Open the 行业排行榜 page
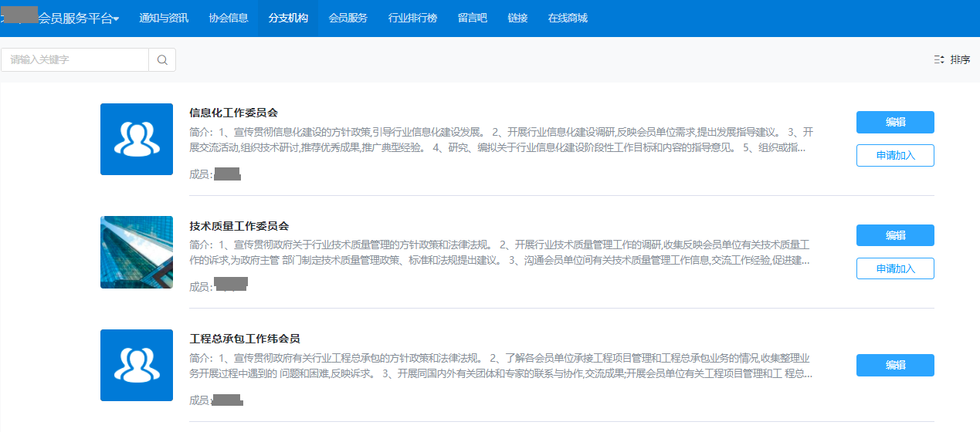This screenshot has width=980, height=432. click(412, 19)
